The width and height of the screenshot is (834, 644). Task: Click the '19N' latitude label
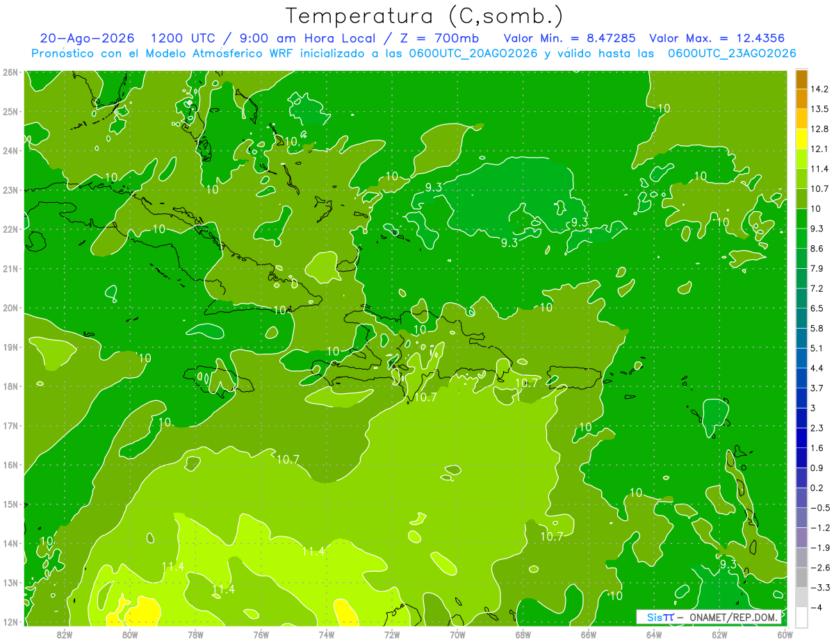(10, 347)
